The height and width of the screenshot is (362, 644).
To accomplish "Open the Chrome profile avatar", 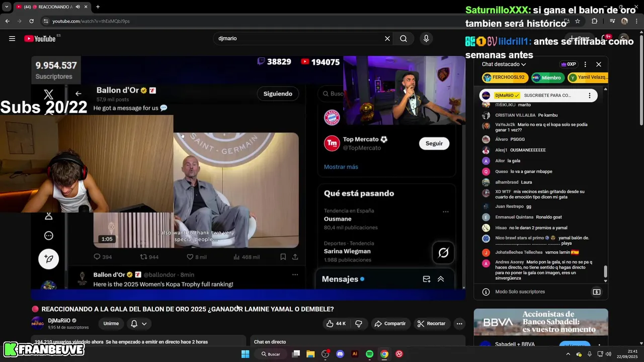I will (624, 21).
